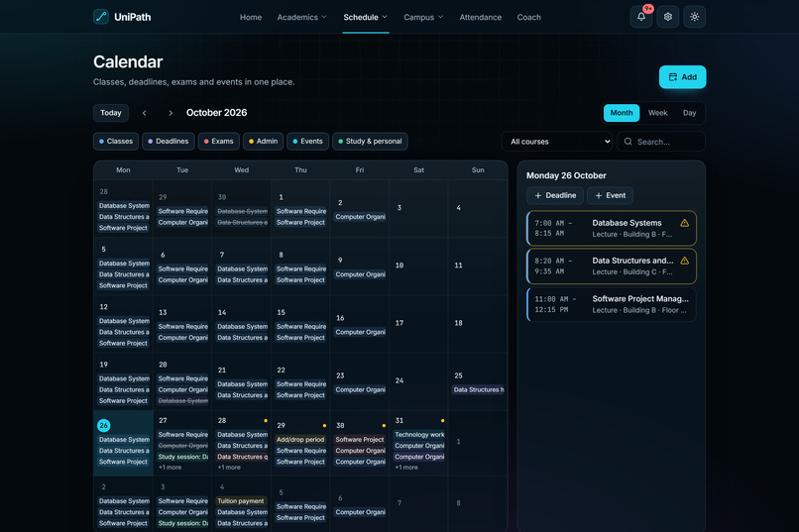The image size is (799, 532).
Task: Open Software Project class on October 15
Action: [x=300, y=338]
